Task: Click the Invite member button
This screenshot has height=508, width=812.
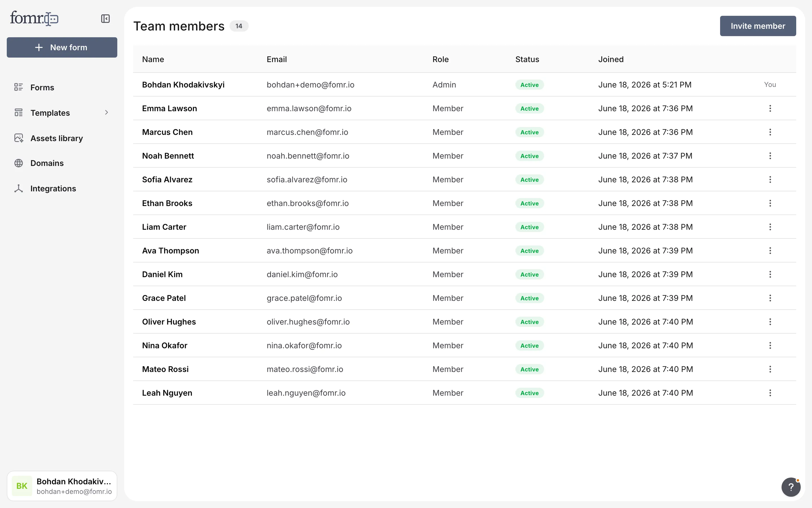Action: [758, 26]
